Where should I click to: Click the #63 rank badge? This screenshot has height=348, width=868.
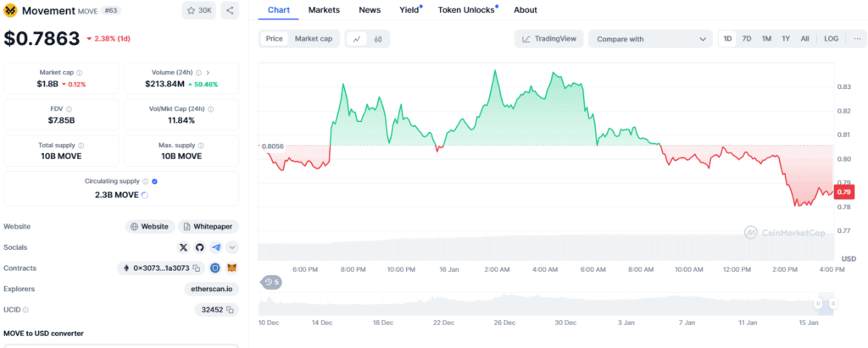click(x=113, y=10)
